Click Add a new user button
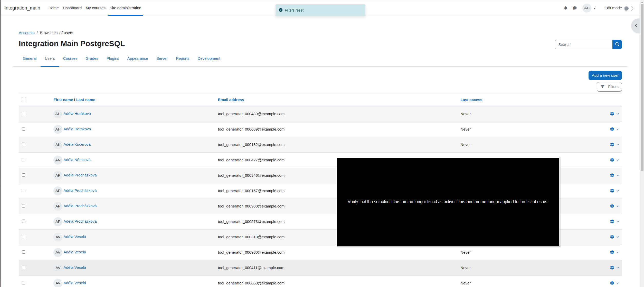The width and height of the screenshot is (644, 287). (605, 75)
